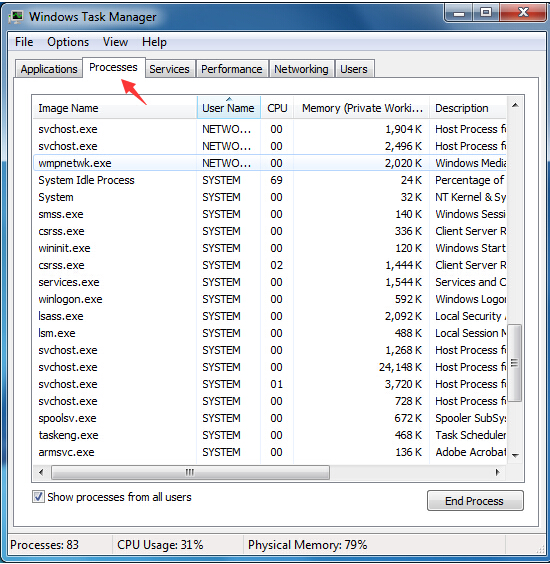Click the Task Manager title bar icon
The width and height of the screenshot is (550, 564).
(16, 17)
